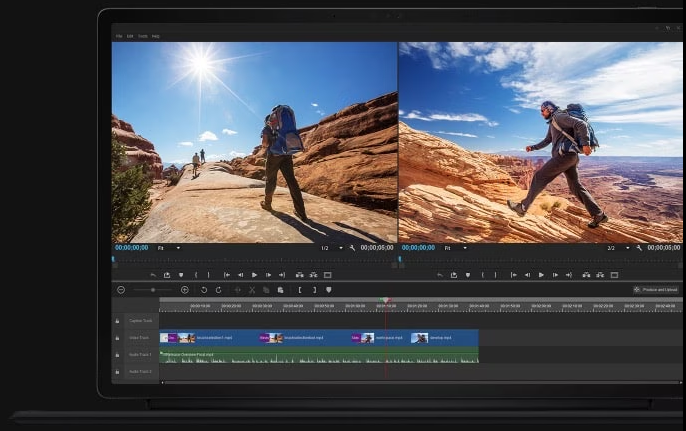Toggle lock on Audio Track 1
The image size is (686, 431).
tap(117, 355)
